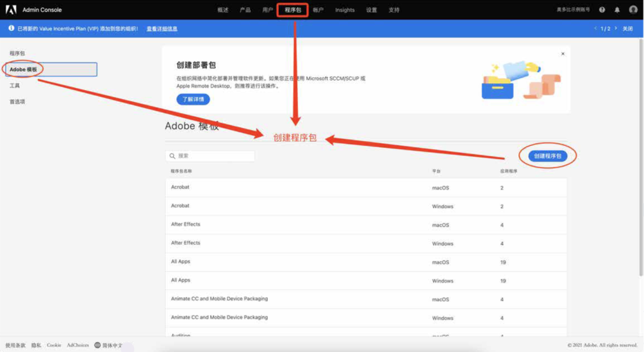Select the Acrobat macOS row
The height and width of the screenshot is (352, 644).
366,188
